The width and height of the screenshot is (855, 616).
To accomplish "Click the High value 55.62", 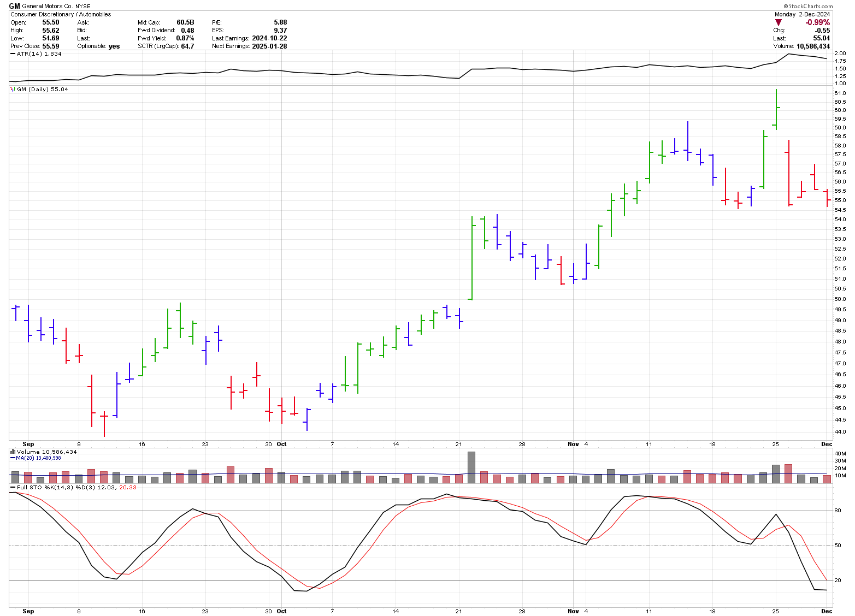I will tap(51, 31).
